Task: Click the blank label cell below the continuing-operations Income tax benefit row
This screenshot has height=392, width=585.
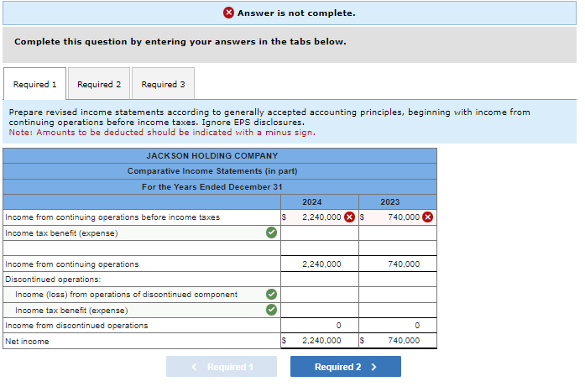Action: [142, 248]
